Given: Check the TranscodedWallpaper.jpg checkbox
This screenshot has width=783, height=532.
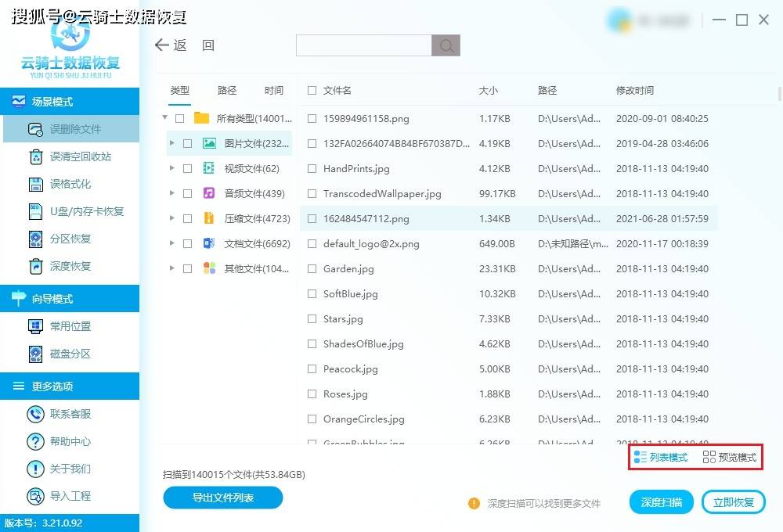Looking at the screenshot, I should [312, 194].
